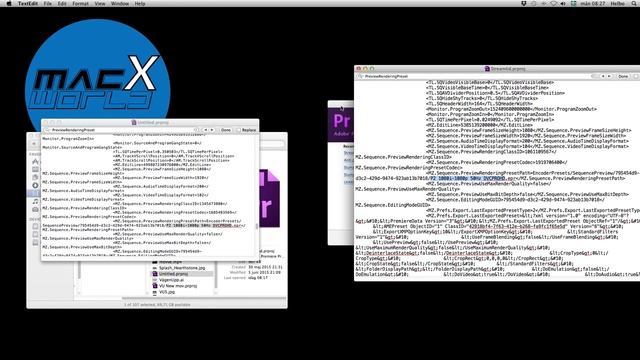Image resolution: width=640 pixels, height=360 pixels.
Task: Go to next match in Untitled.prproj window
Action: pos(212,130)
